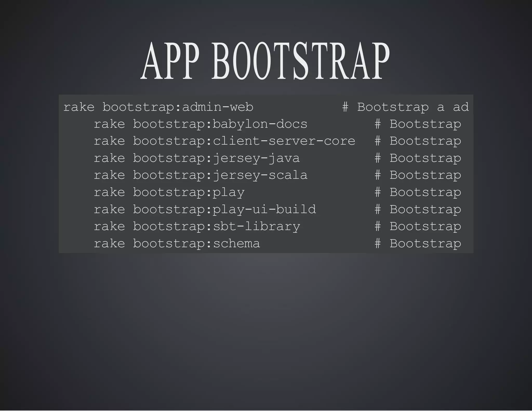Select the 'rake bootstrap:babylon-docs' command text
The height and width of the screenshot is (411, 532).
point(200,124)
